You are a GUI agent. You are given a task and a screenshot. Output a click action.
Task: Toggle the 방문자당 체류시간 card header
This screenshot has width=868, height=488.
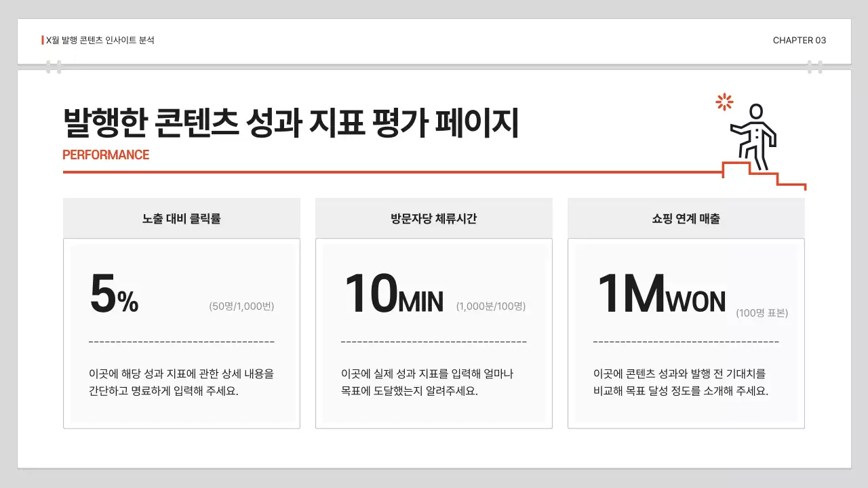point(434,217)
